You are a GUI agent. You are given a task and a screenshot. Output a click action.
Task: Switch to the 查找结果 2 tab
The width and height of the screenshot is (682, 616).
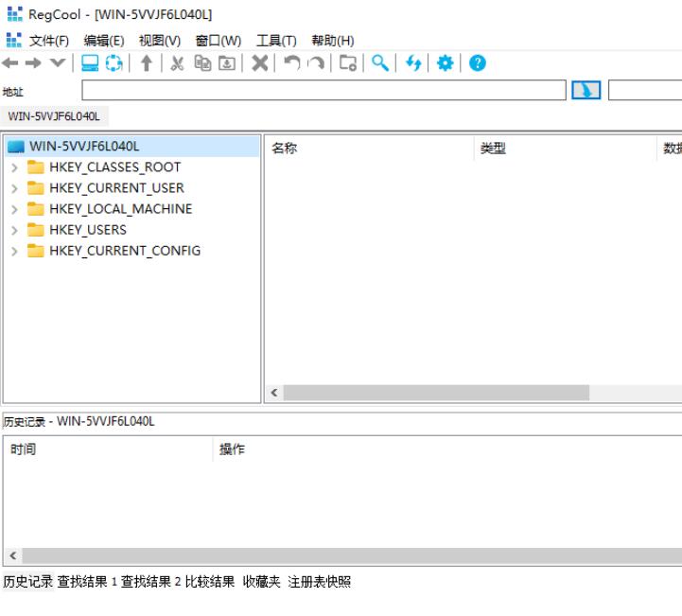(x=150, y=582)
